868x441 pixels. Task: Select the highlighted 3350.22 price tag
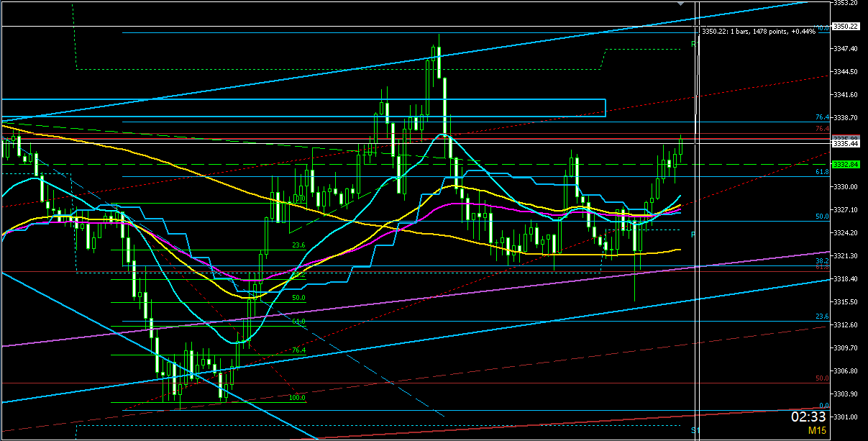(846, 26)
